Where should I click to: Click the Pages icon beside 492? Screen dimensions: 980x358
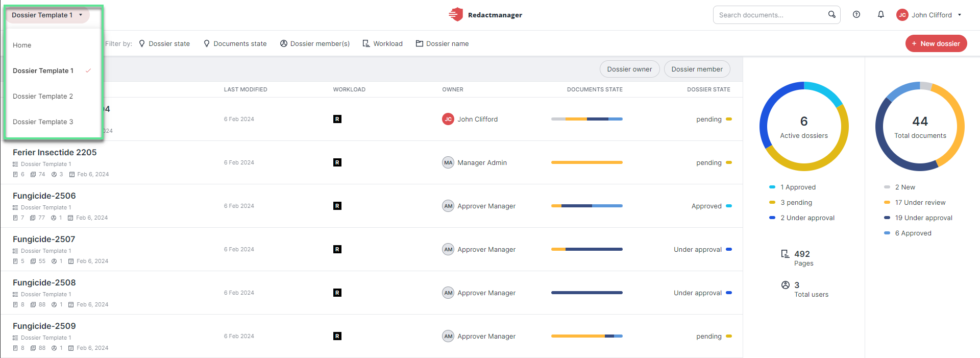786,254
